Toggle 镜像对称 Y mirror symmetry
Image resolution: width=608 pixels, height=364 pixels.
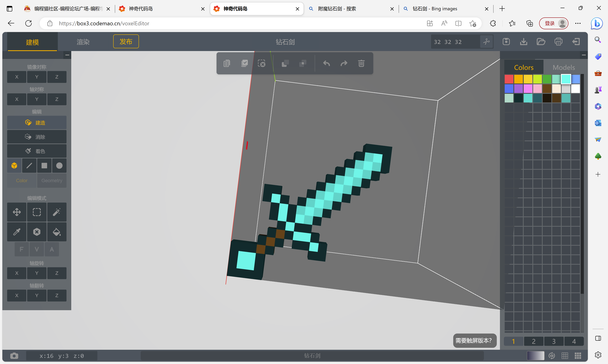(37, 77)
